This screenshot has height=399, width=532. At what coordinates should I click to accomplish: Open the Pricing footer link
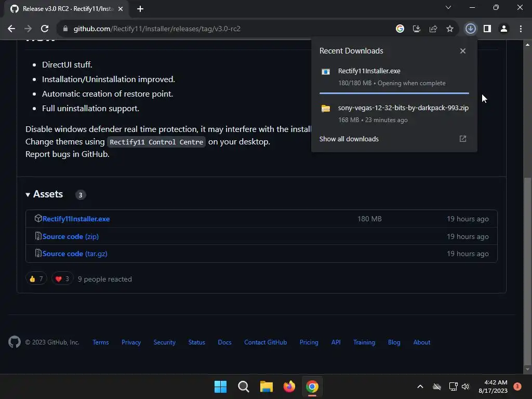[x=309, y=342]
